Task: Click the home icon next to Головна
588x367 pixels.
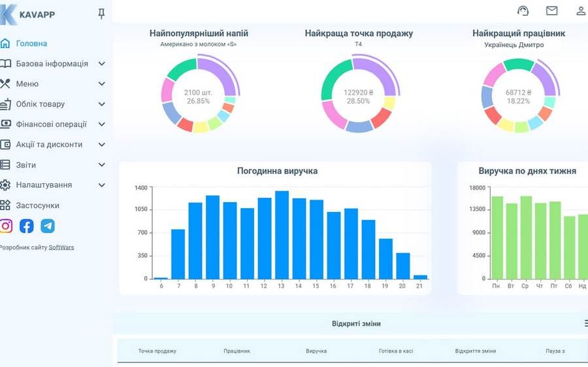Action: (5, 43)
